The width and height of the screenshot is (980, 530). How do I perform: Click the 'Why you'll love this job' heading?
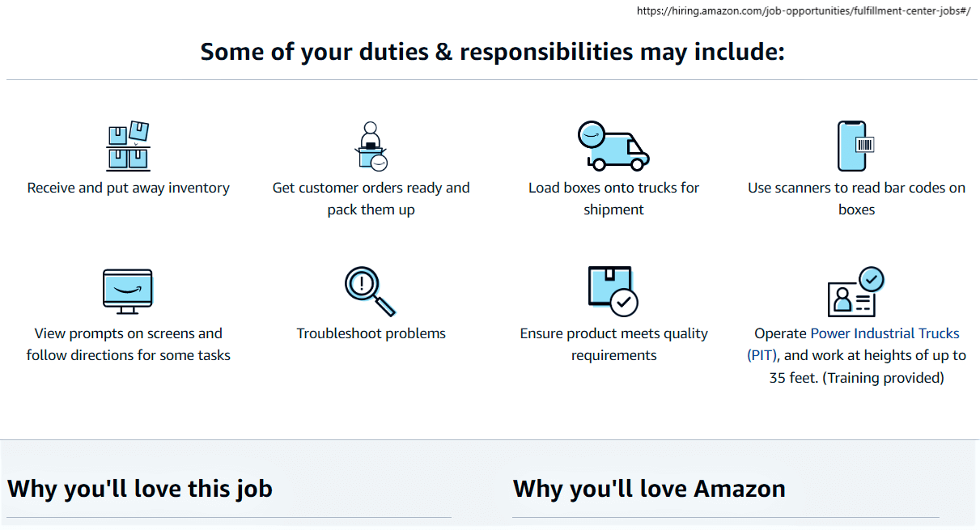click(140, 489)
